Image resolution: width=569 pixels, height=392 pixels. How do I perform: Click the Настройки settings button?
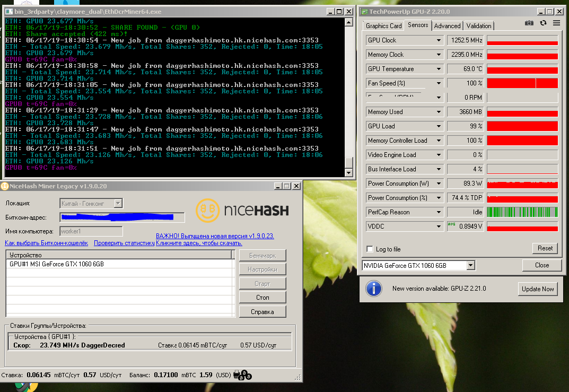(262, 269)
